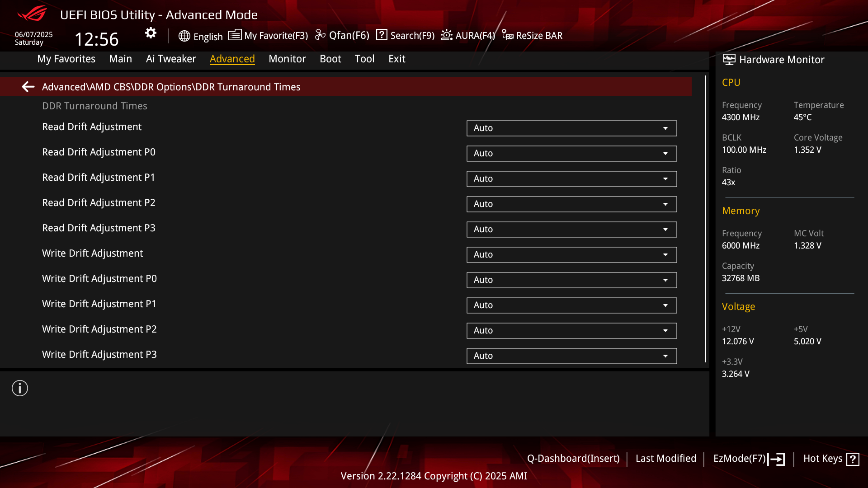Open AURA(F4) lighting settings

pyautogui.click(x=468, y=35)
